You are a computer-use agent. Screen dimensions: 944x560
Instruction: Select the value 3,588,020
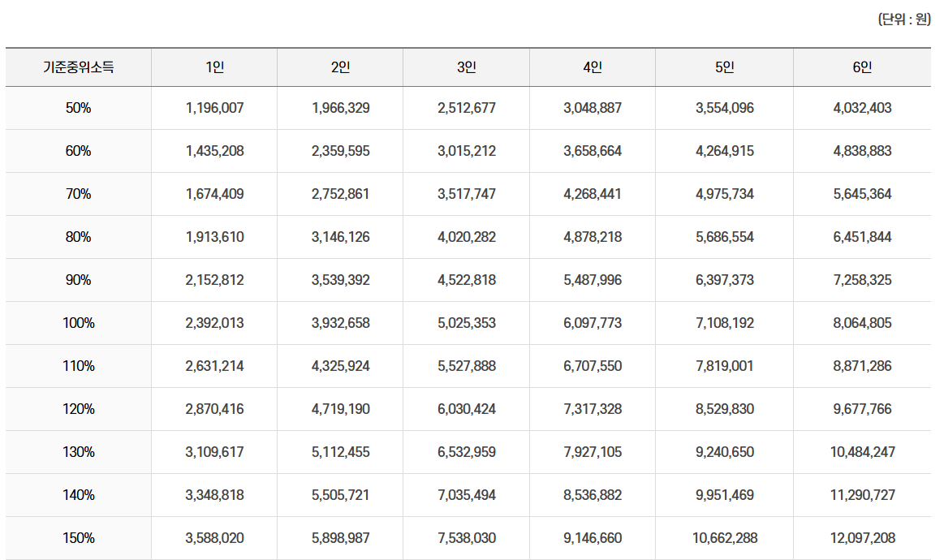214,538
